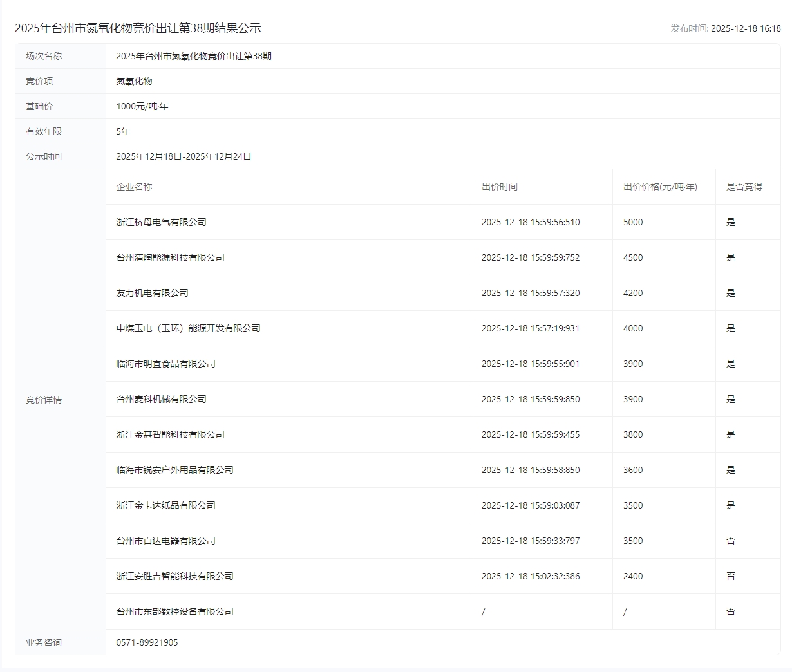The height and width of the screenshot is (672, 792).
Task: Select company 台州清陶能源科技有限公司
Action: (170, 257)
